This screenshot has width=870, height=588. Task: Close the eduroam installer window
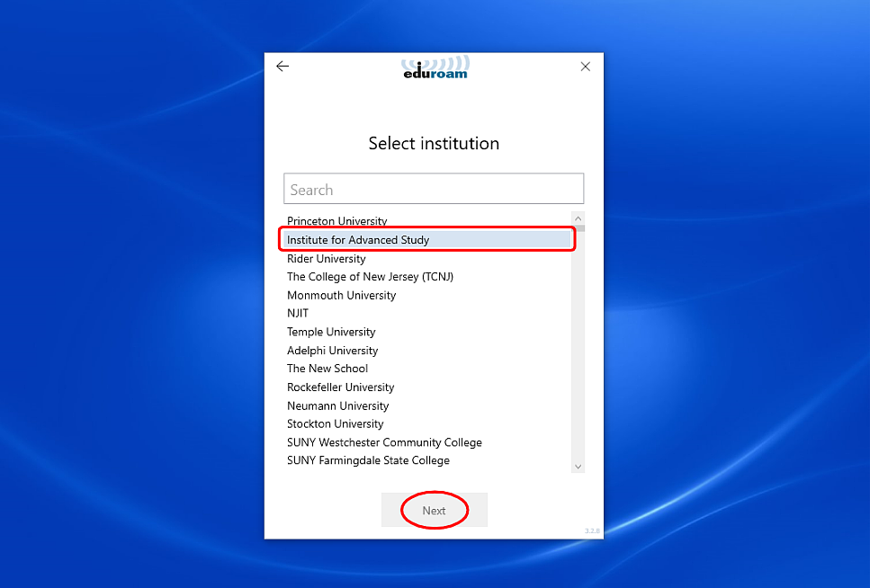(585, 67)
